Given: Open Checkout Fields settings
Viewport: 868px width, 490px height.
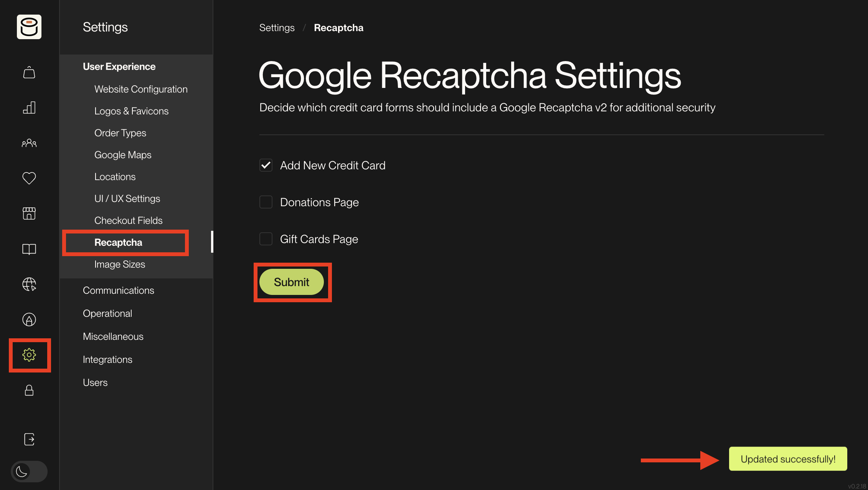Looking at the screenshot, I should (x=128, y=220).
